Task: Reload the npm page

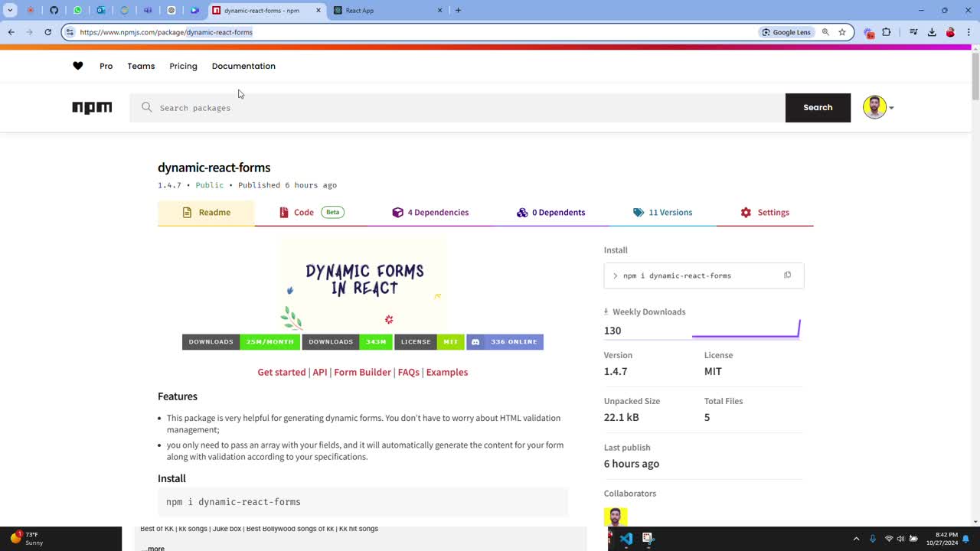Action: tap(47, 32)
